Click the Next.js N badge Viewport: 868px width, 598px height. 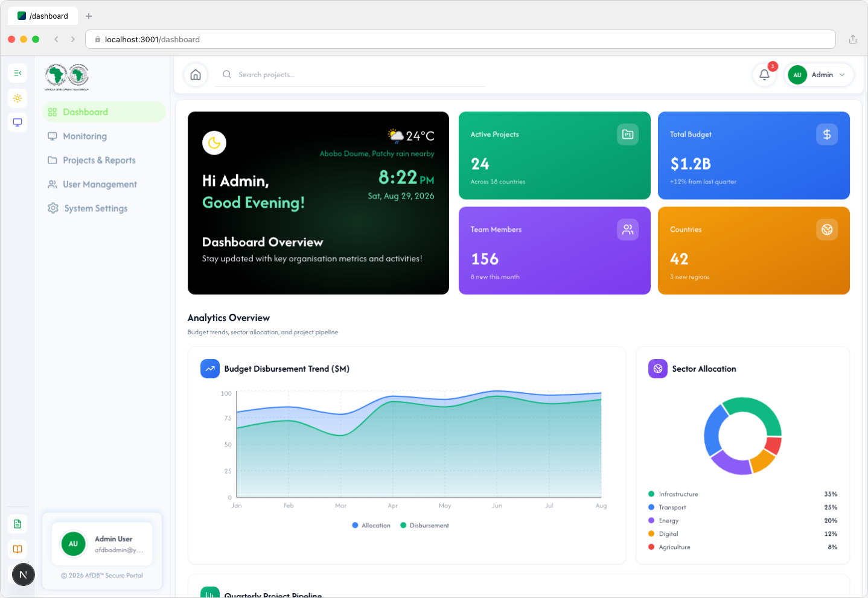coord(24,574)
